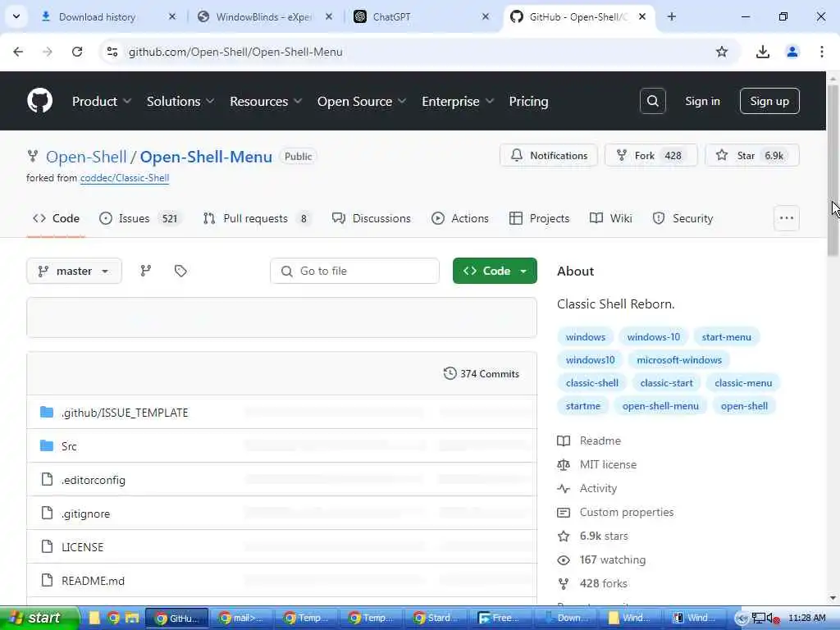Open Chrome downloads icon
This screenshot has width=840, height=630.
coord(762,52)
